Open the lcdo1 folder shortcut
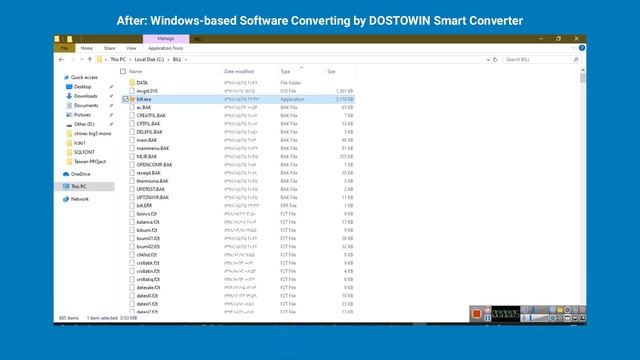The height and width of the screenshot is (360, 640). coord(76,143)
